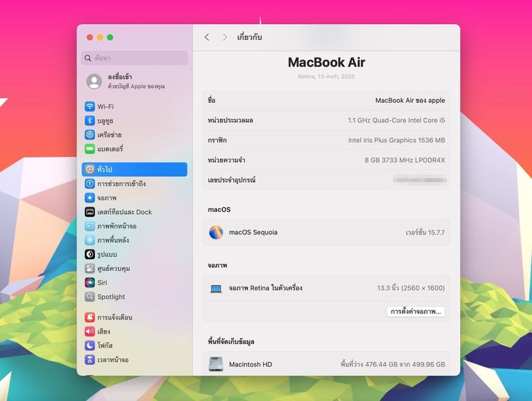Select the Network (เครือข่าย) globe icon
The height and width of the screenshot is (401, 532).
tap(89, 135)
